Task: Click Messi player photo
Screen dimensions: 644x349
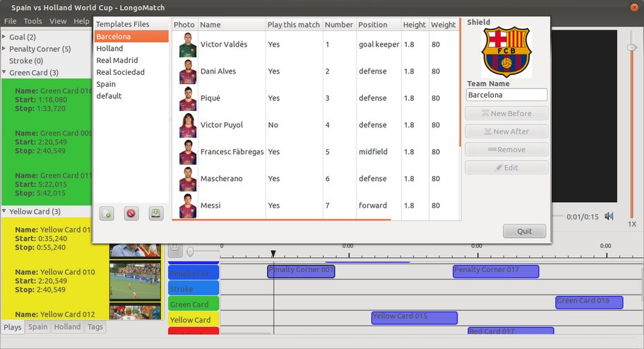Action: click(x=188, y=206)
